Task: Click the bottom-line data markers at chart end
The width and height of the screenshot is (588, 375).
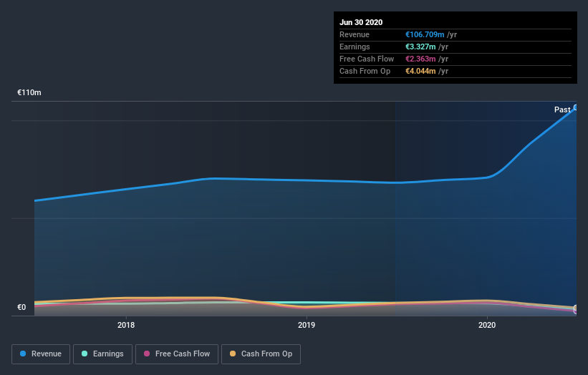Action: (575, 309)
